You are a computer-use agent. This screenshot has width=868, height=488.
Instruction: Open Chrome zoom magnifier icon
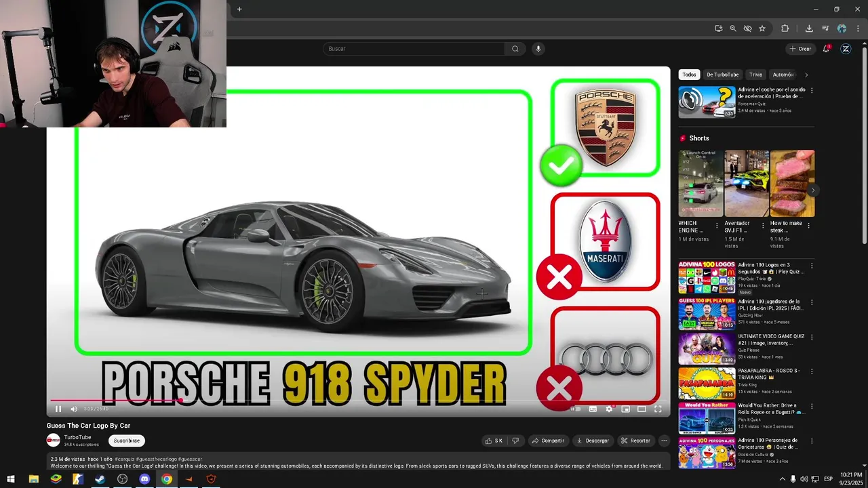[733, 28]
